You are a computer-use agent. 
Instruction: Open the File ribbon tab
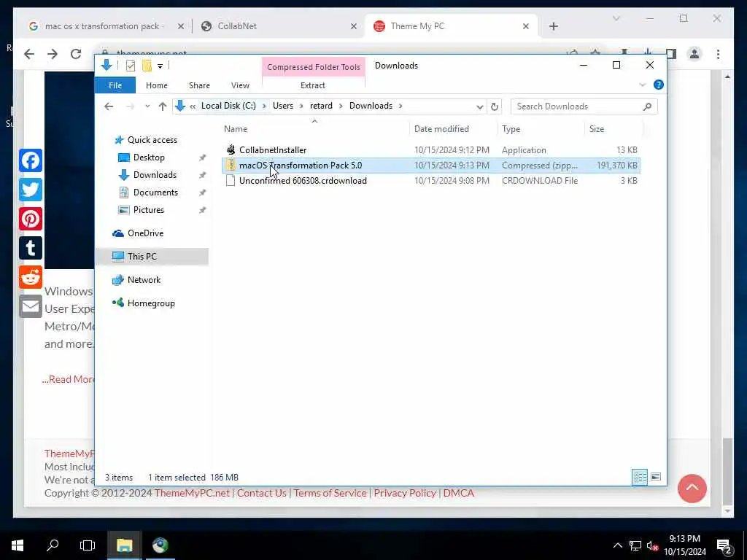pos(115,85)
